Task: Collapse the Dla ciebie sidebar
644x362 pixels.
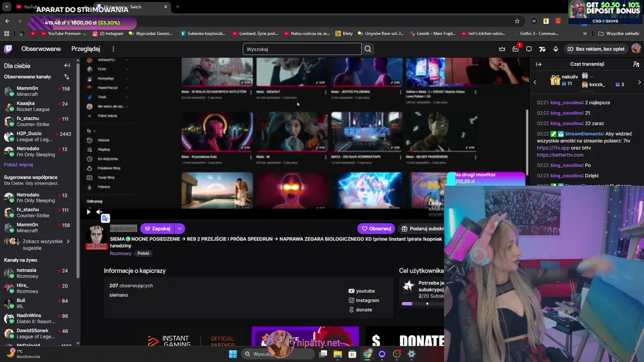Action: click(67, 65)
